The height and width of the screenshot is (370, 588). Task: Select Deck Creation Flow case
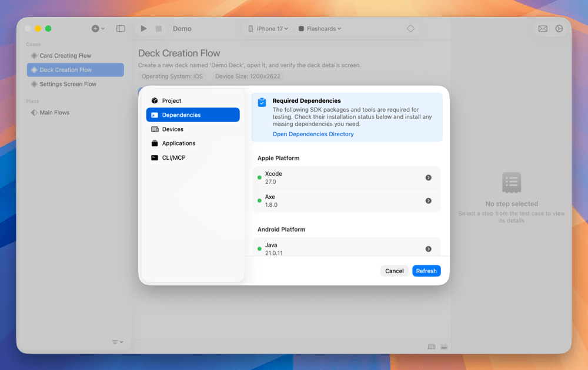click(75, 70)
